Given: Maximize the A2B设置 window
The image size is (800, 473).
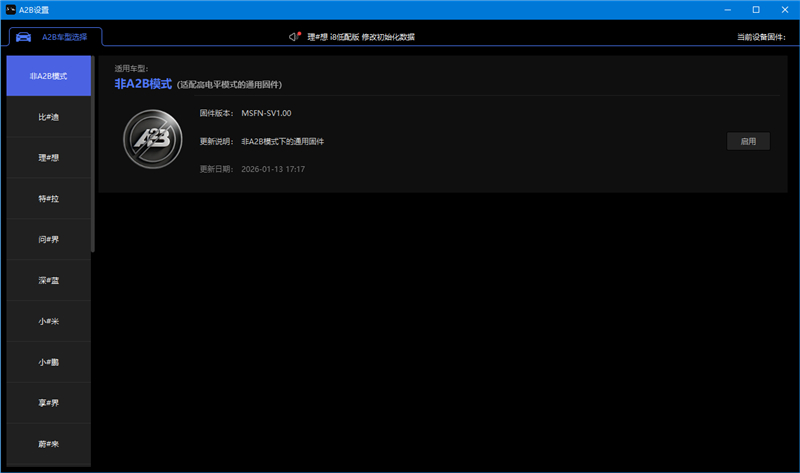Looking at the screenshot, I should [x=756, y=10].
